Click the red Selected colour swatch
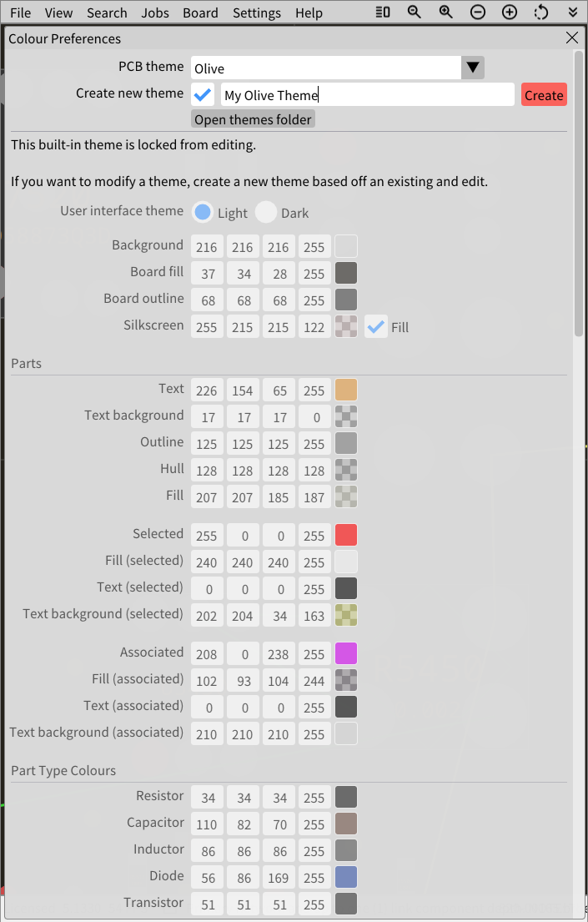 345,535
